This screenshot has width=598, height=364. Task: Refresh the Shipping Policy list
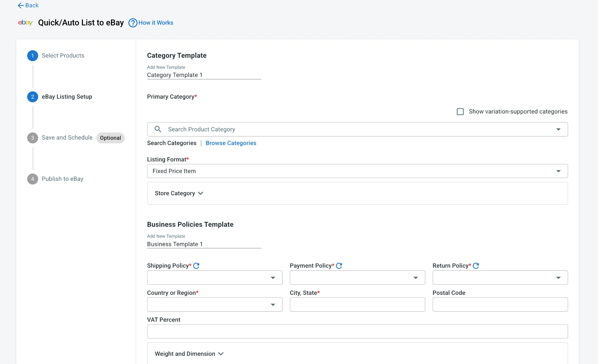pos(196,266)
